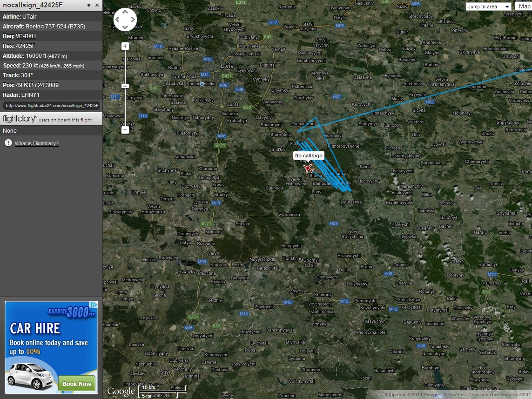Viewport: 532px width, 399px height.
Task: Open the Jump to area dropdown
Action: pos(489,7)
